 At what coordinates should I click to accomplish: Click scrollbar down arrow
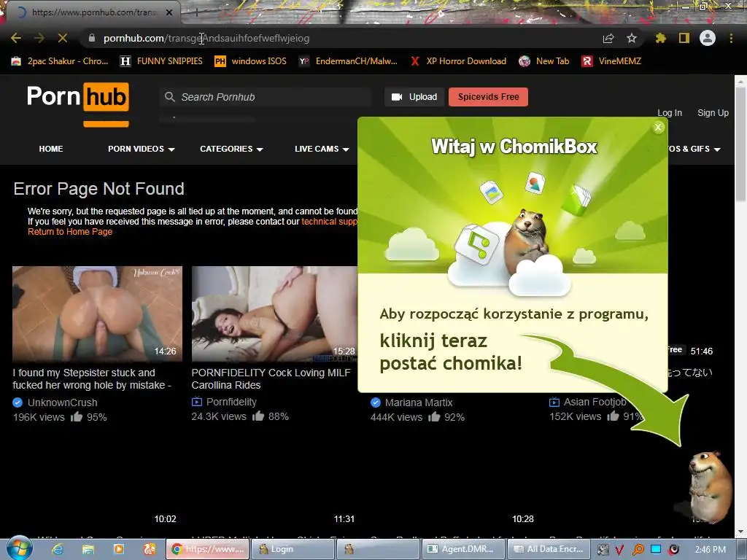(x=741, y=532)
